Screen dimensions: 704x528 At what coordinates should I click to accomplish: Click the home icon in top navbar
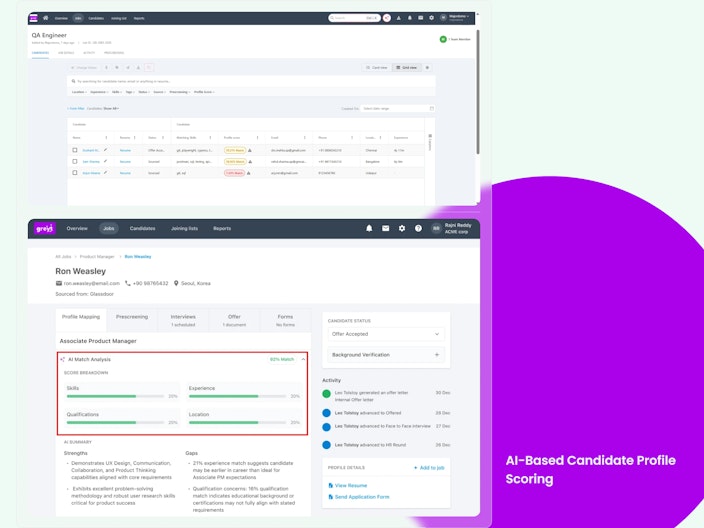(x=45, y=18)
